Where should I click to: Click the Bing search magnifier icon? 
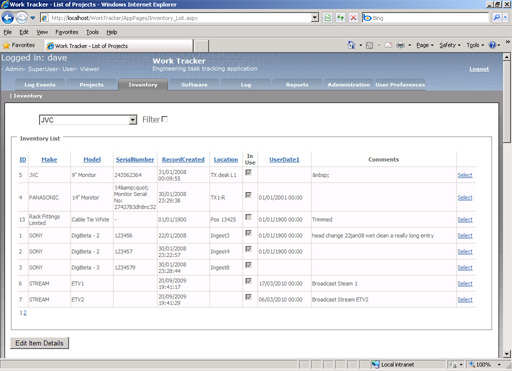click(x=496, y=18)
